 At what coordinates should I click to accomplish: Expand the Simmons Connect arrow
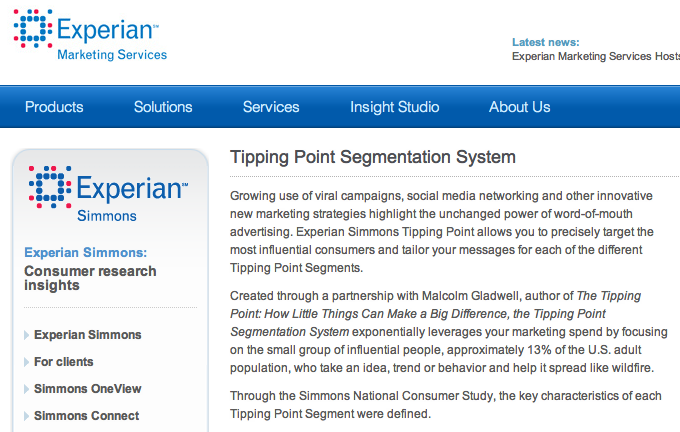coord(27,416)
